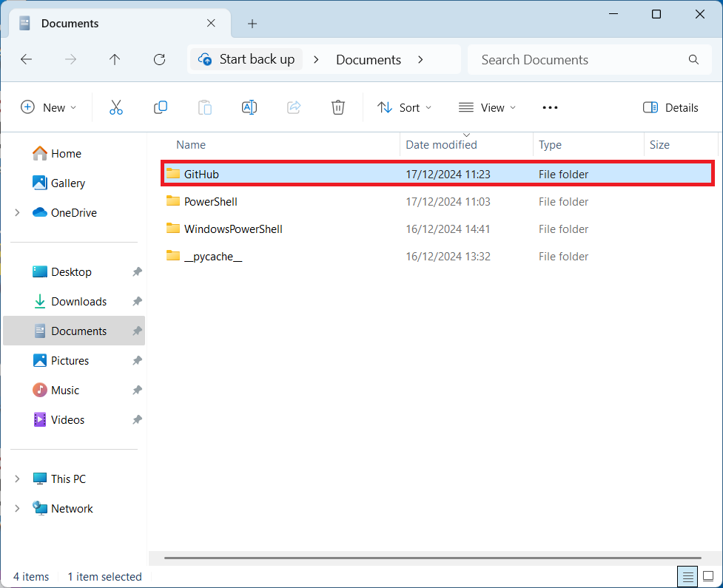Click the New button
Screen dimensions: 723x588
[48, 107]
